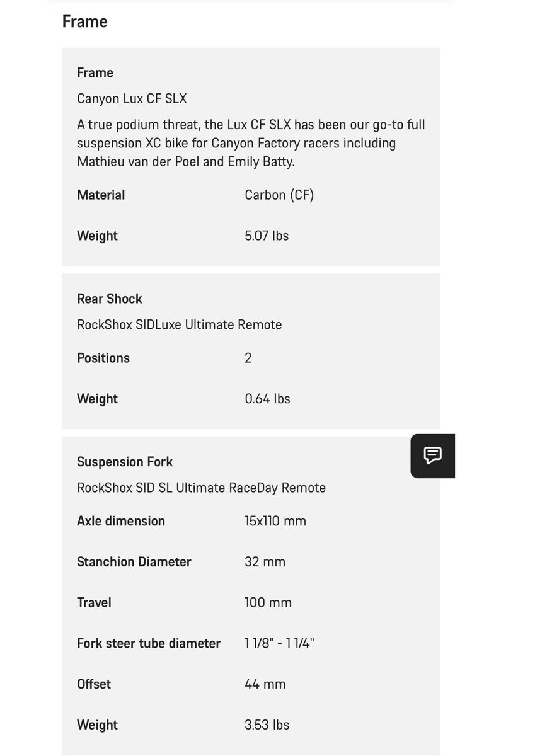
Task: Select "RockShox SID SL Ultimate RaceDay Remote" text
Action: point(201,488)
